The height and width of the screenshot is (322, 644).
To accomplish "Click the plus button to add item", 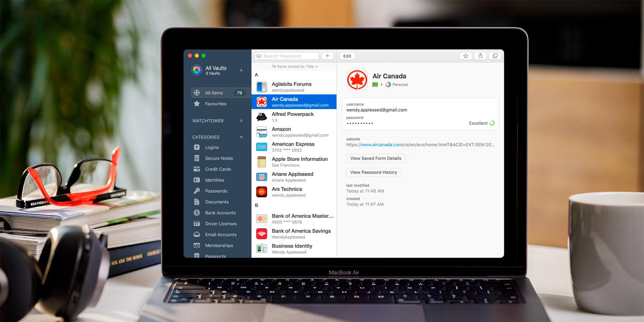I will pos(328,56).
